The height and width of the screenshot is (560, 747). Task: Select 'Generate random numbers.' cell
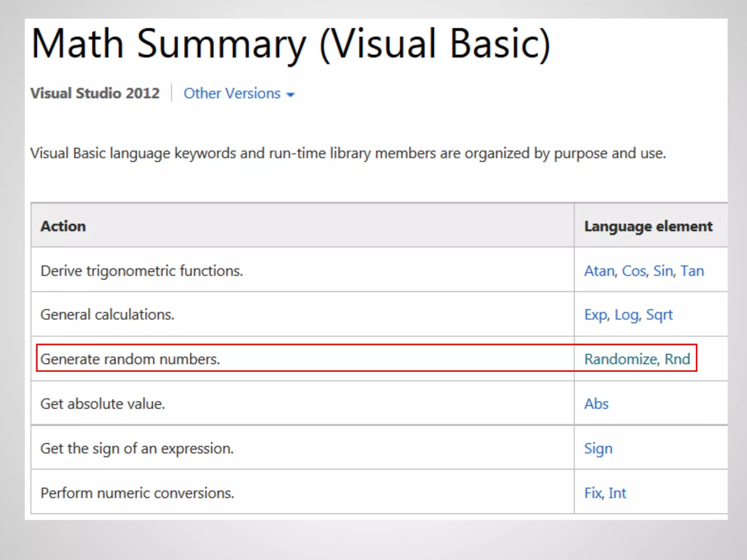click(303, 359)
